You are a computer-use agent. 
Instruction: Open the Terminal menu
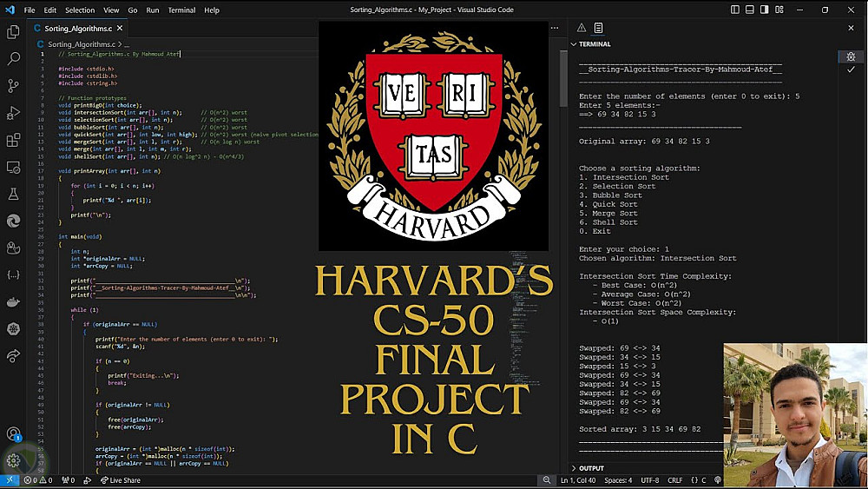pos(181,10)
